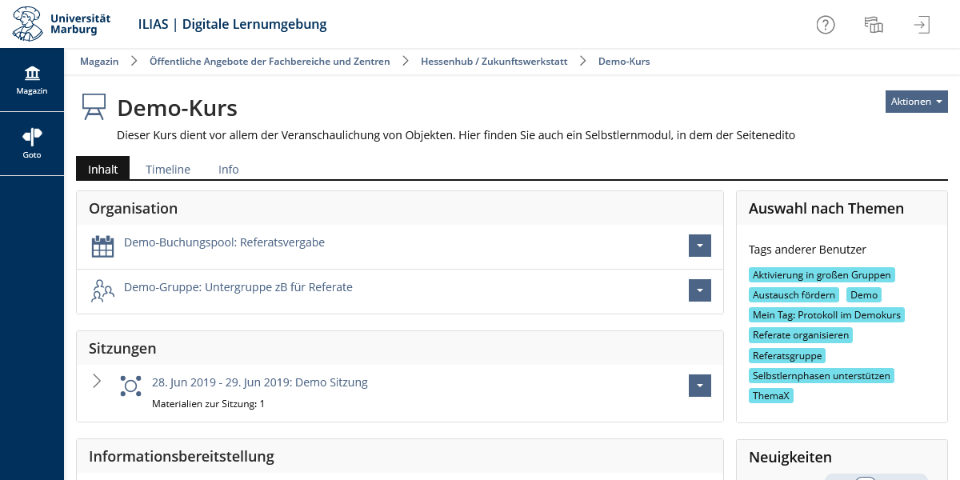This screenshot has height=480, width=960.
Task: Open the Goto signpost sidebar item
Action: pyautogui.click(x=32, y=144)
